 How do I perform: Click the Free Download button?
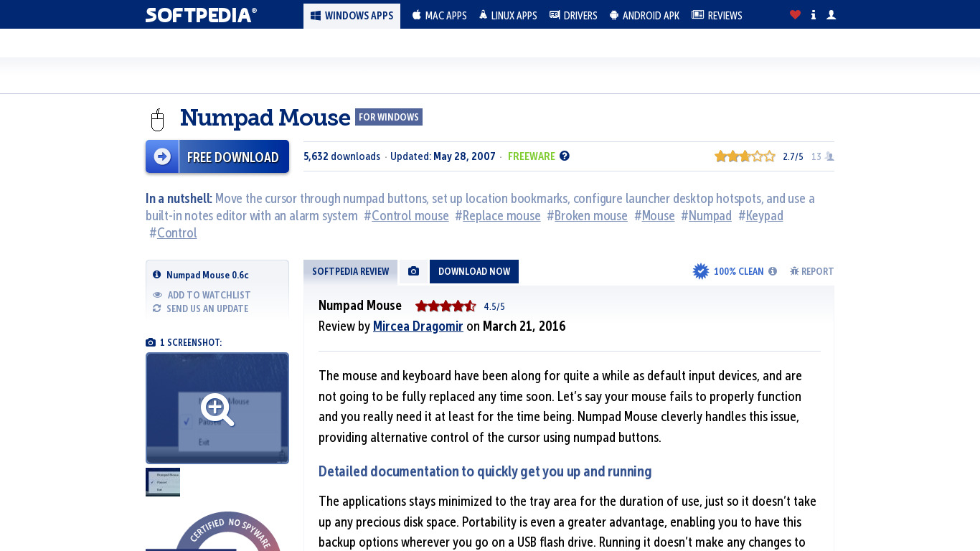pos(217,156)
